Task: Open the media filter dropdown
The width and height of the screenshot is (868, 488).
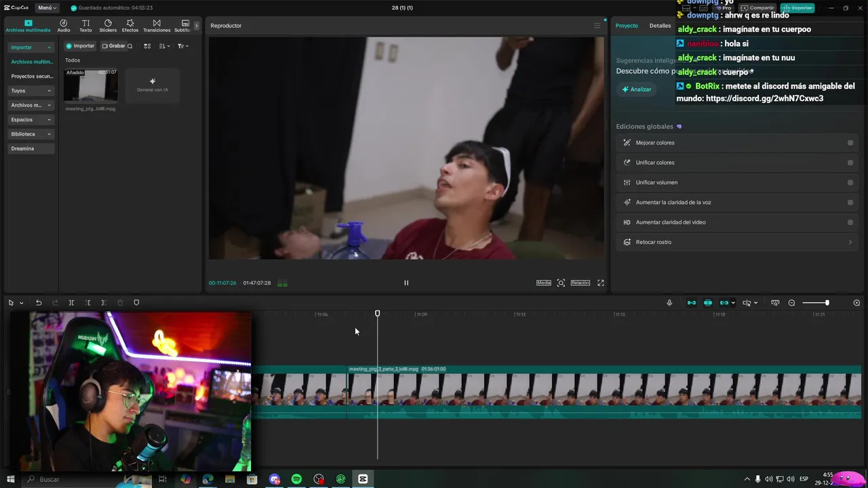Action: click(x=183, y=46)
